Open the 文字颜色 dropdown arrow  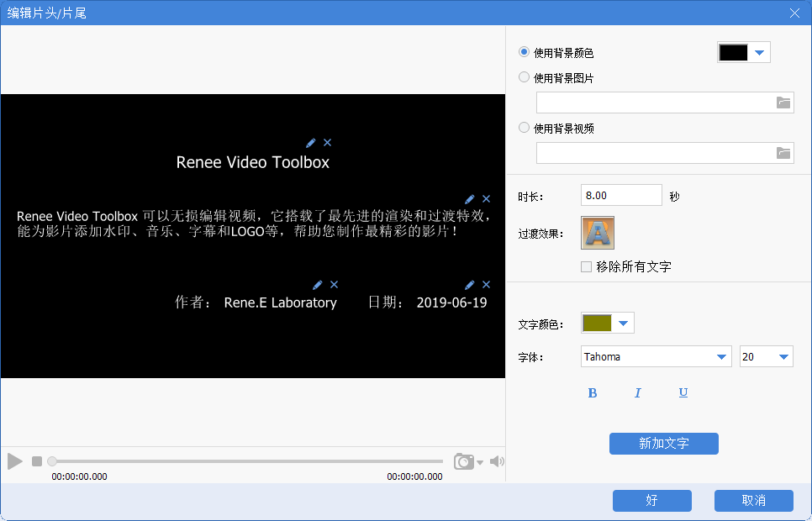pyautogui.click(x=623, y=324)
